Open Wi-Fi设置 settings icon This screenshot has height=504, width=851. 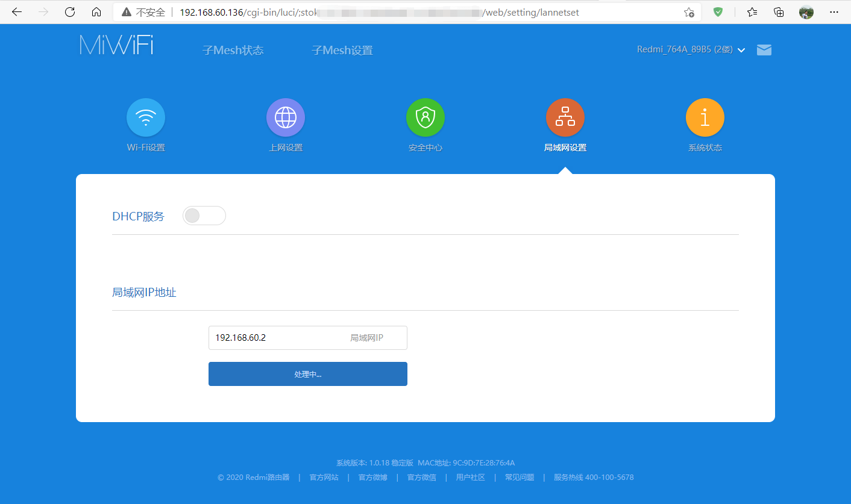click(x=145, y=117)
